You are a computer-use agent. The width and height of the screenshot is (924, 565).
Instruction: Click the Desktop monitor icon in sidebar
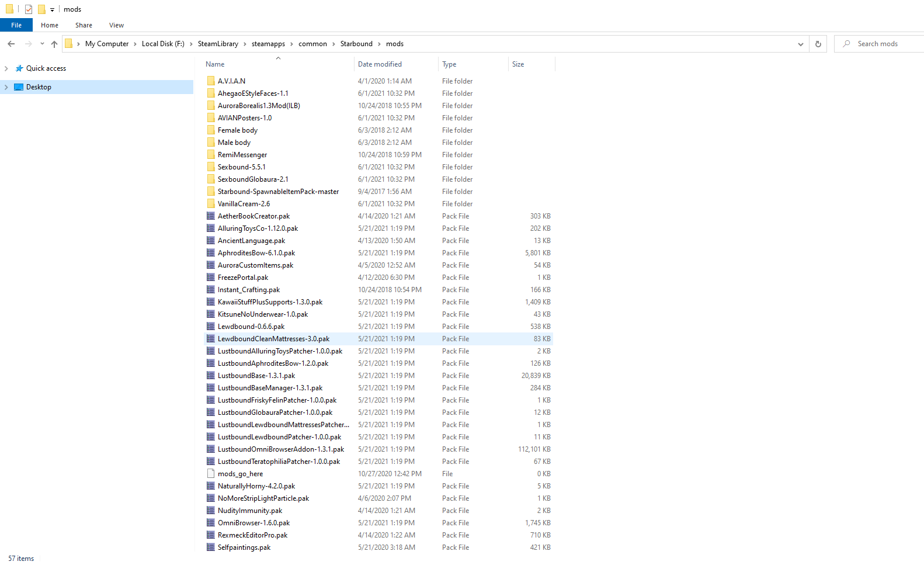pyautogui.click(x=19, y=87)
